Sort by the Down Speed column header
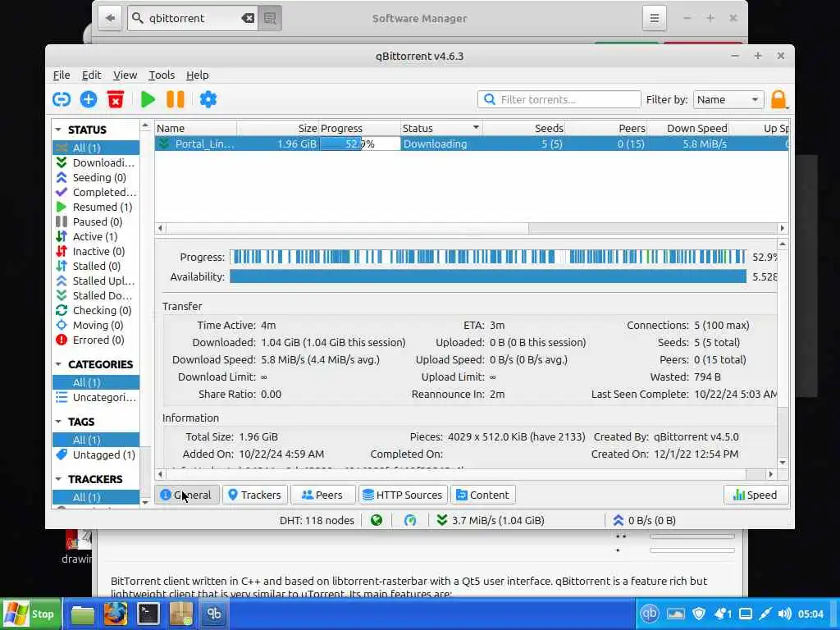The image size is (840, 630). coord(688,128)
